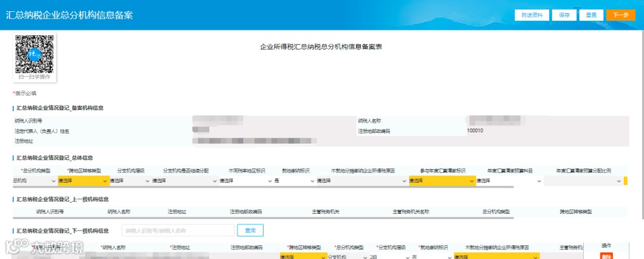This screenshot has height=259, width=644.
Task: Click the horizontal scrollbar under 上一级机构信息 table
Action: pos(263,218)
